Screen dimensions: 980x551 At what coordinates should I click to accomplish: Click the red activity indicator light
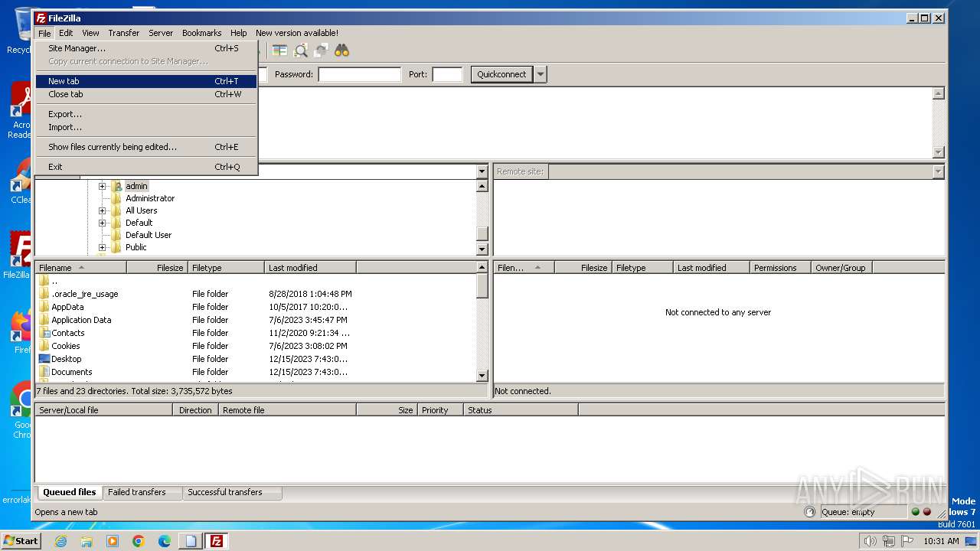926,512
